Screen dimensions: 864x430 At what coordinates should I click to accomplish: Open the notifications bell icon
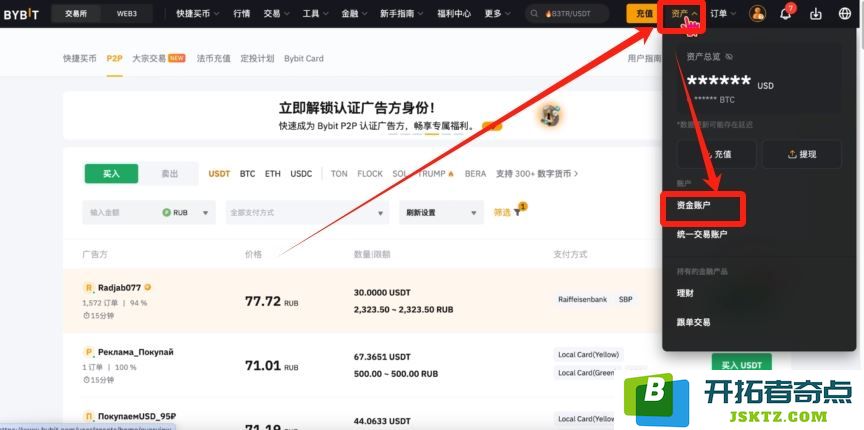point(786,13)
